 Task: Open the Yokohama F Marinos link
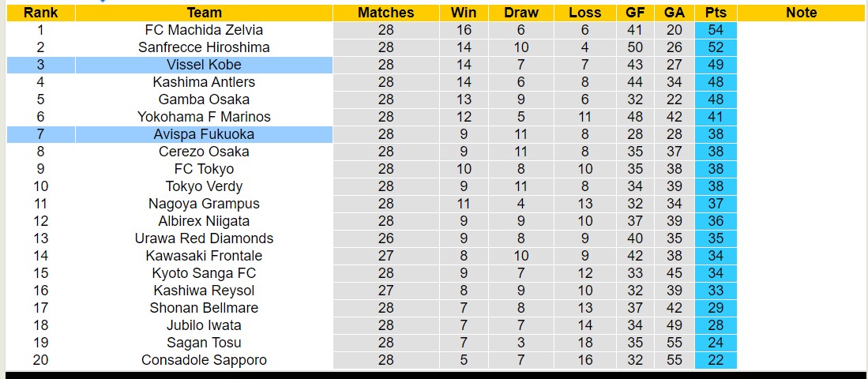[x=204, y=117]
